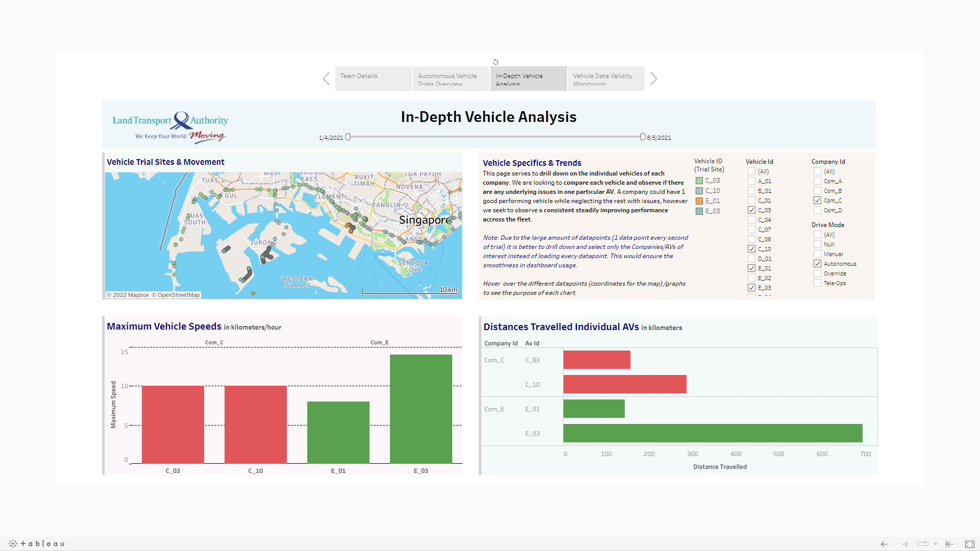Click the undo arrow in bottom toolbar

pyautogui.click(x=884, y=544)
